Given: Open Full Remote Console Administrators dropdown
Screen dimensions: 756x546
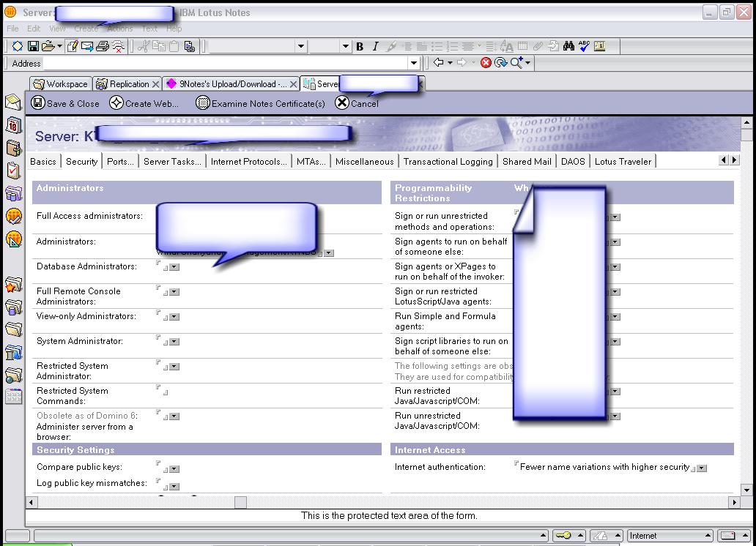Looking at the screenshot, I should 174,292.
